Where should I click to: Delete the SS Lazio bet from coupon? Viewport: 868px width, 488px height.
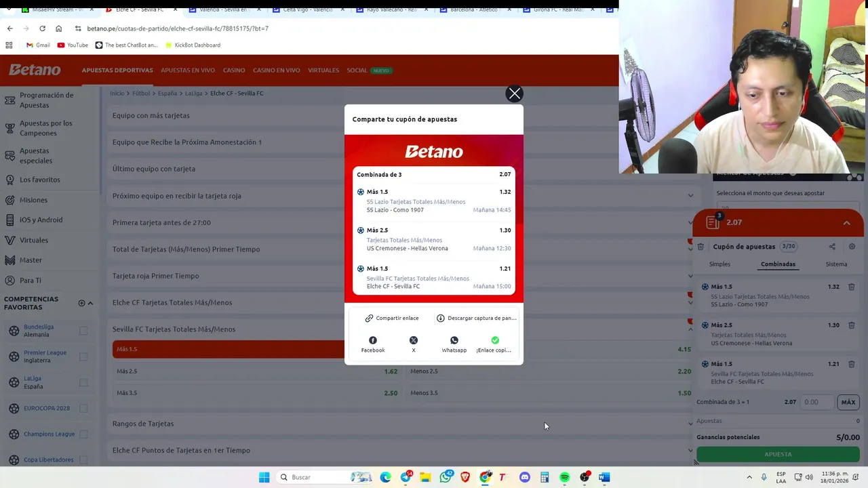point(852,287)
